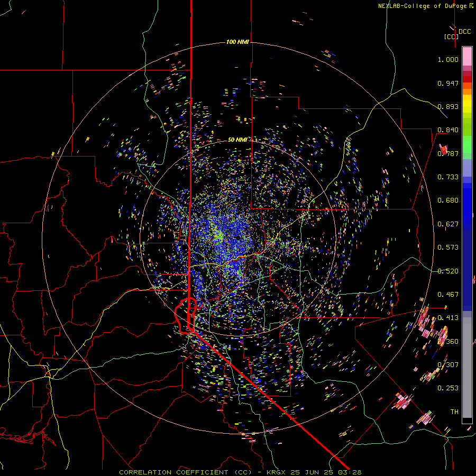
Task: Click the 0.680 color scale value
Action: point(448,200)
